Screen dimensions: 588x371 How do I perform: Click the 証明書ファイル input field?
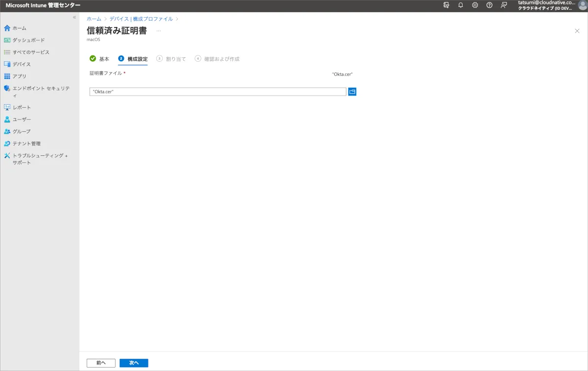coord(218,92)
